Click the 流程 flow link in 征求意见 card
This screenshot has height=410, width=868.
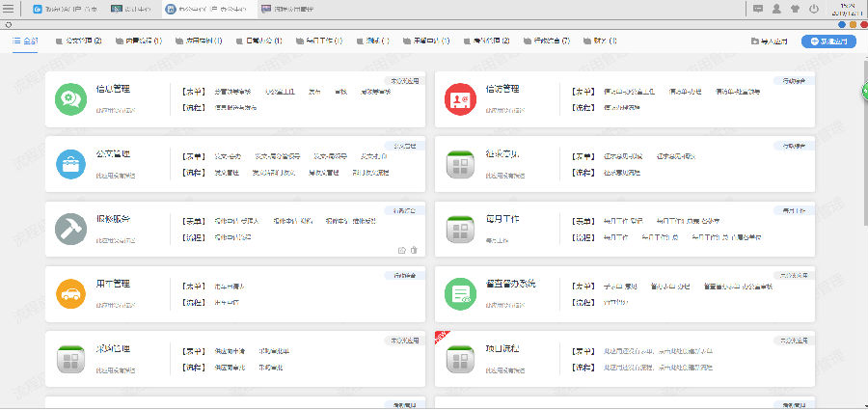[x=622, y=173]
